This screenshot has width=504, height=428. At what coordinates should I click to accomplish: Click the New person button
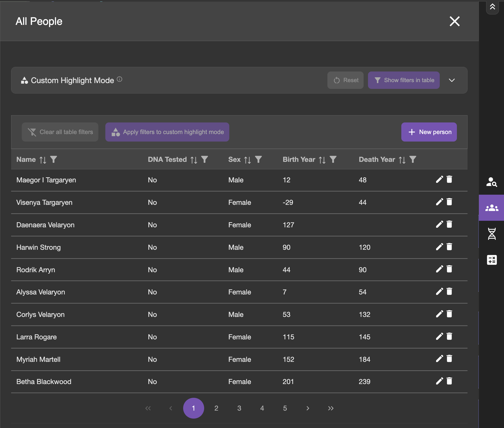click(429, 132)
